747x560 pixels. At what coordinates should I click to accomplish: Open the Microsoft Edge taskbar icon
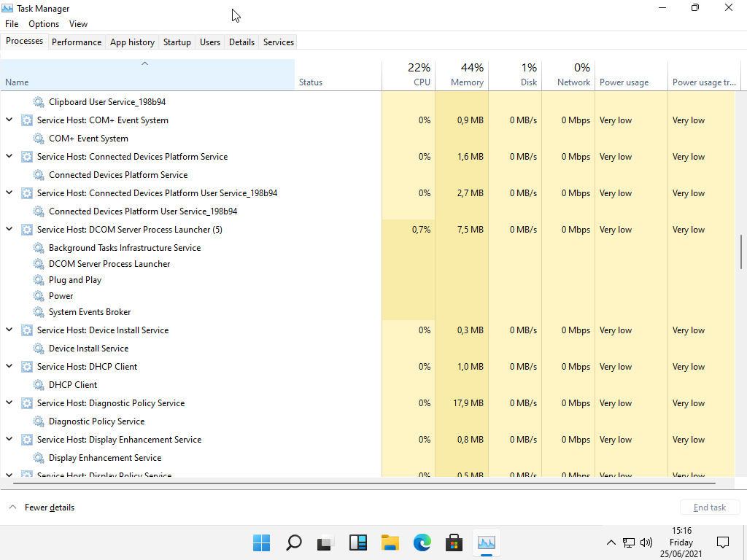point(422,542)
